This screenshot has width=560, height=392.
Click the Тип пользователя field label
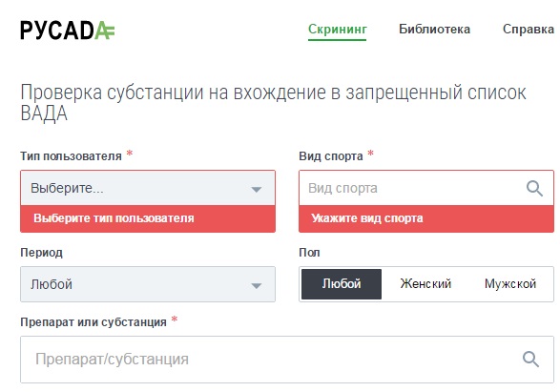71,156
